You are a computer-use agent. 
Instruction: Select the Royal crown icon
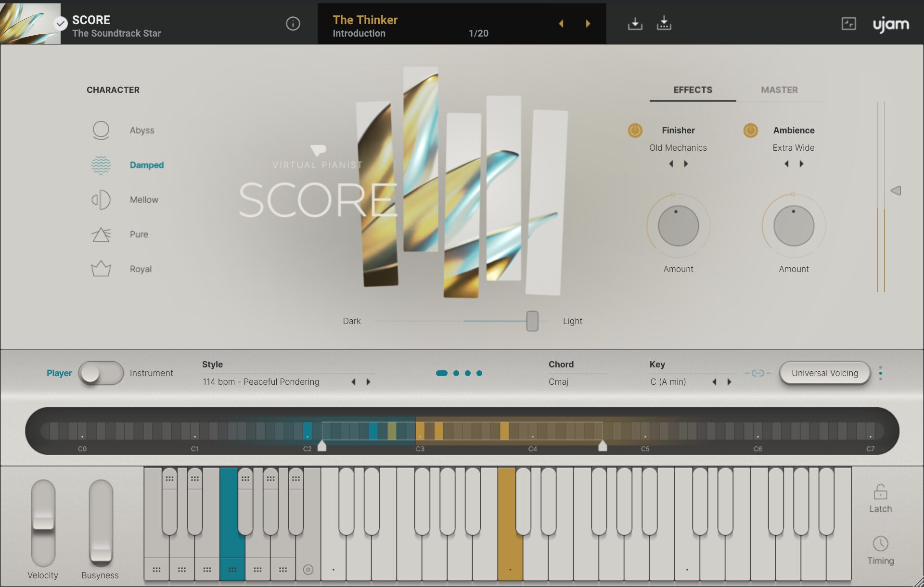pos(101,269)
